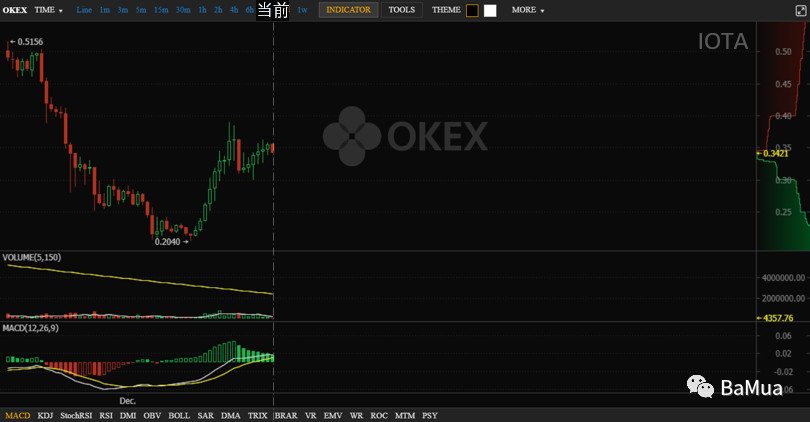Select the MACD indicator
The height and width of the screenshot is (422, 810).
pyautogui.click(x=18, y=415)
